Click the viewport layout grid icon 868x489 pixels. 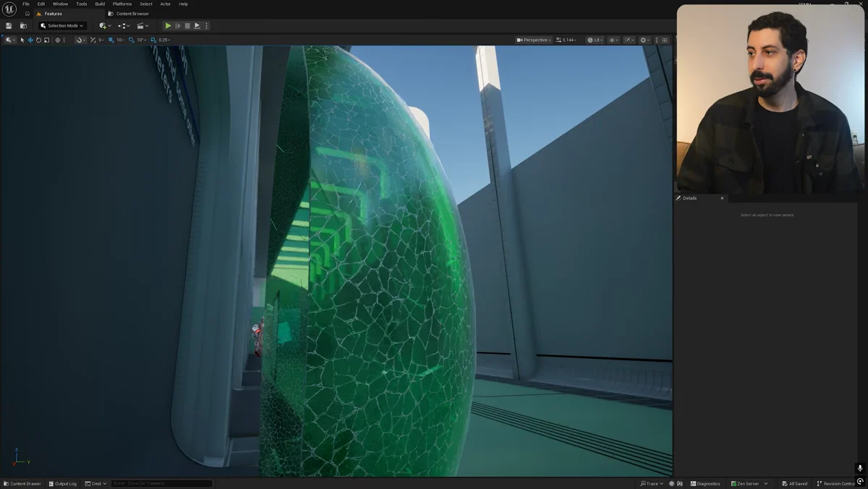click(x=665, y=40)
